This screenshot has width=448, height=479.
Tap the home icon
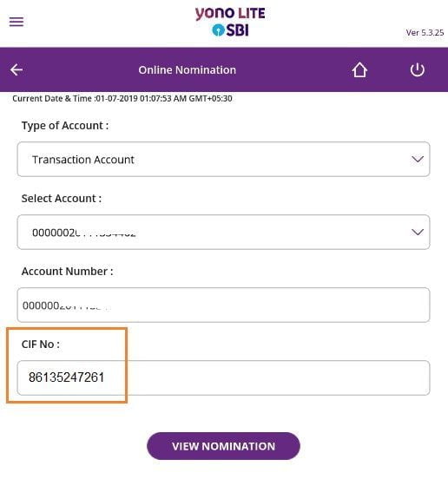[359, 70]
